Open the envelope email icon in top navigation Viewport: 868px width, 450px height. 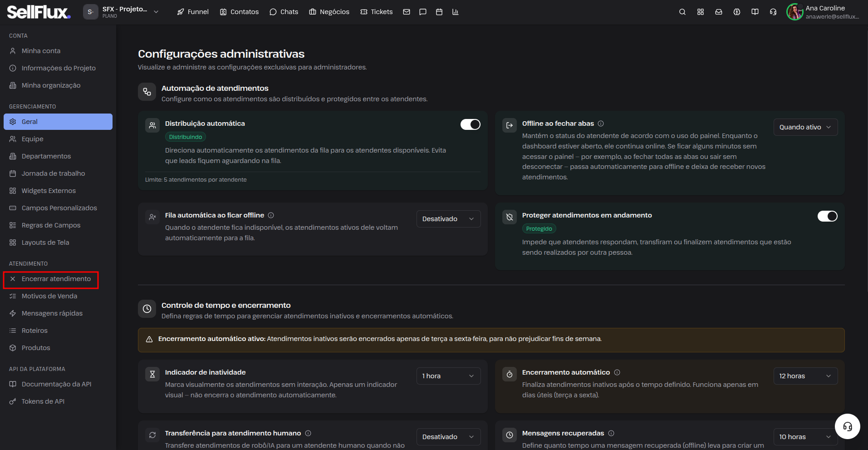click(407, 12)
